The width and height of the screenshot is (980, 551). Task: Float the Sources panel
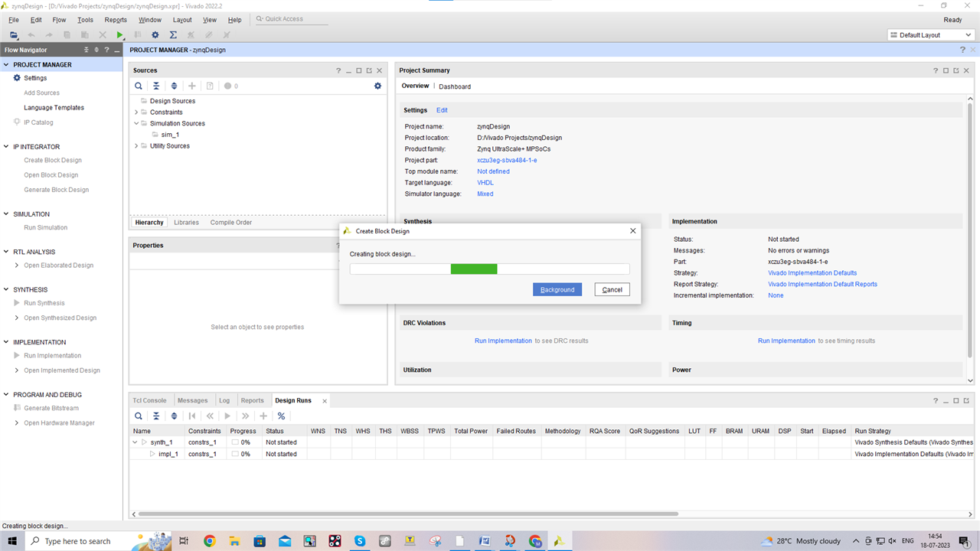coord(369,70)
